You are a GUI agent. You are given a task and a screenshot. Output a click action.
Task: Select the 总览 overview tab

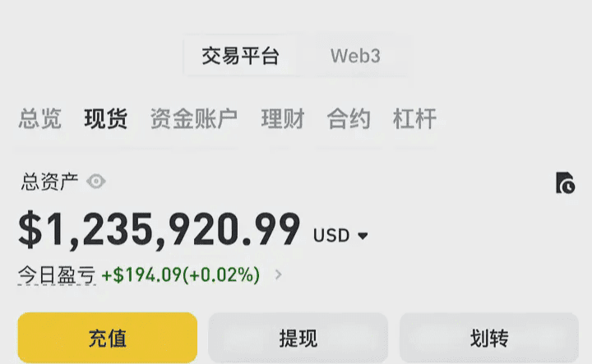(40, 119)
